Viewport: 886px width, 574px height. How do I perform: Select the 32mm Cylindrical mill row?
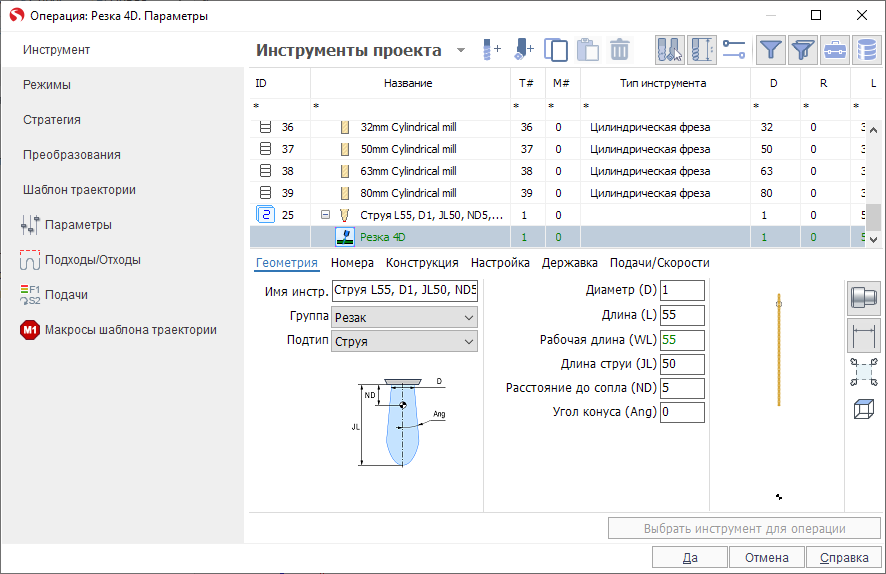[557, 127]
